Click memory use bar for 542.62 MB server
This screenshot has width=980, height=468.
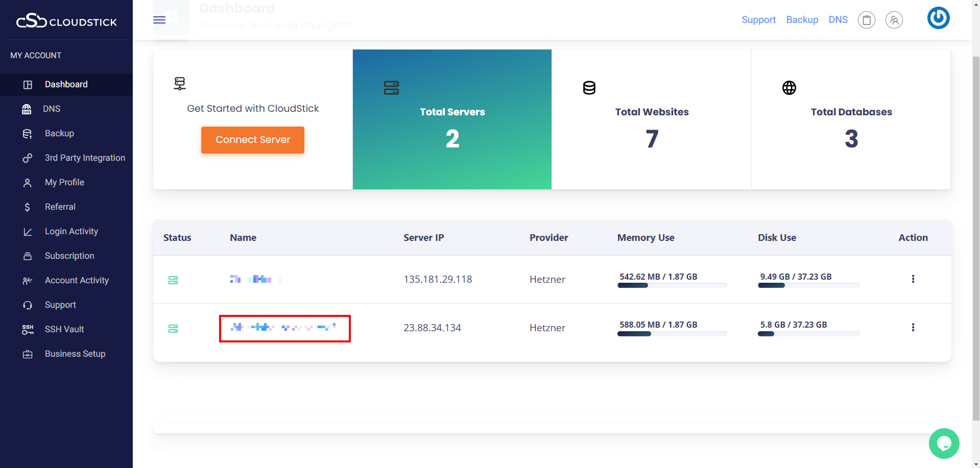[x=672, y=285]
